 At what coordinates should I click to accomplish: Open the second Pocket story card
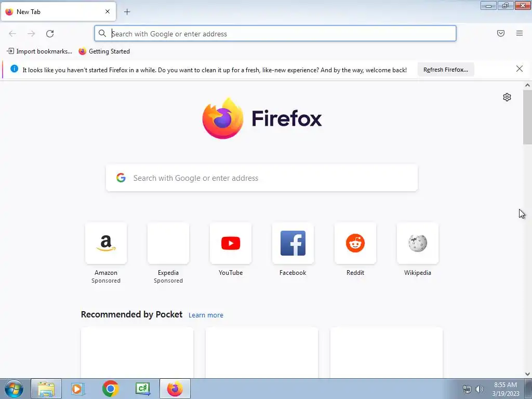(x=262, y=353)
